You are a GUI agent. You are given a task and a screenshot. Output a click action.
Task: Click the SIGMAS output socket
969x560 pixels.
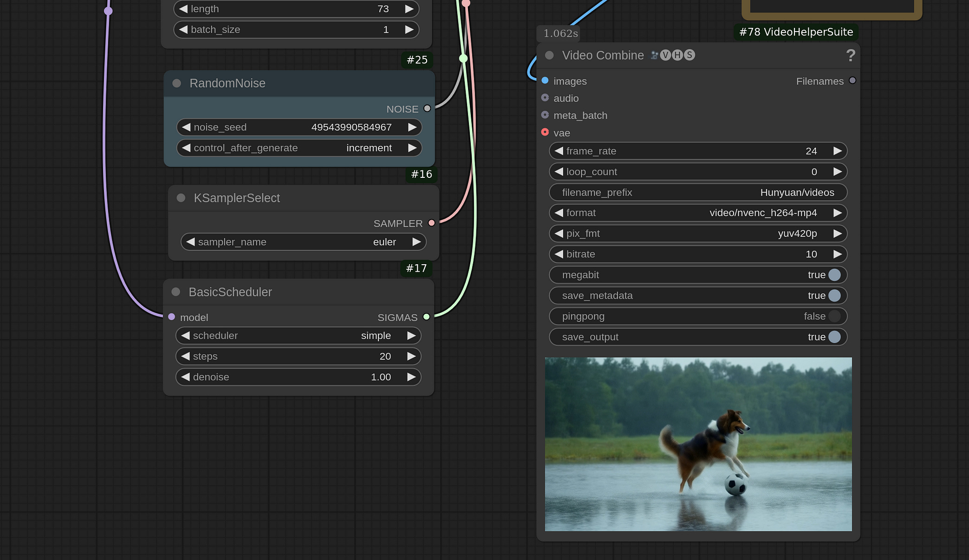coord(426,317)
